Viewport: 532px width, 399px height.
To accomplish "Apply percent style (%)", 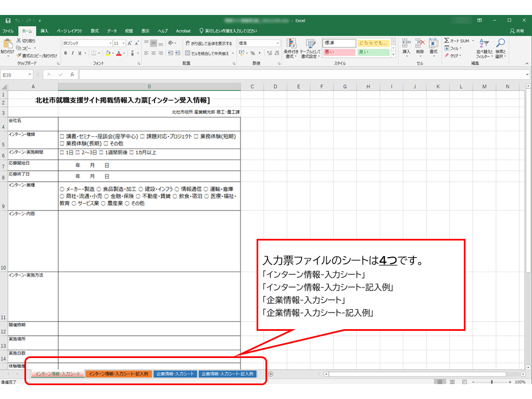I will coord(253,53).
